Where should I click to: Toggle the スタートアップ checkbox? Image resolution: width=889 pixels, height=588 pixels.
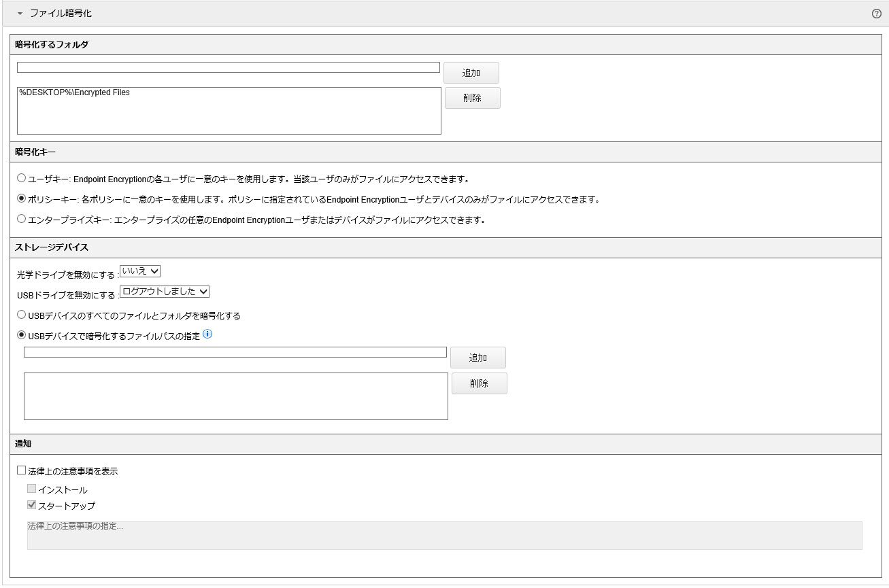[32, 505]
